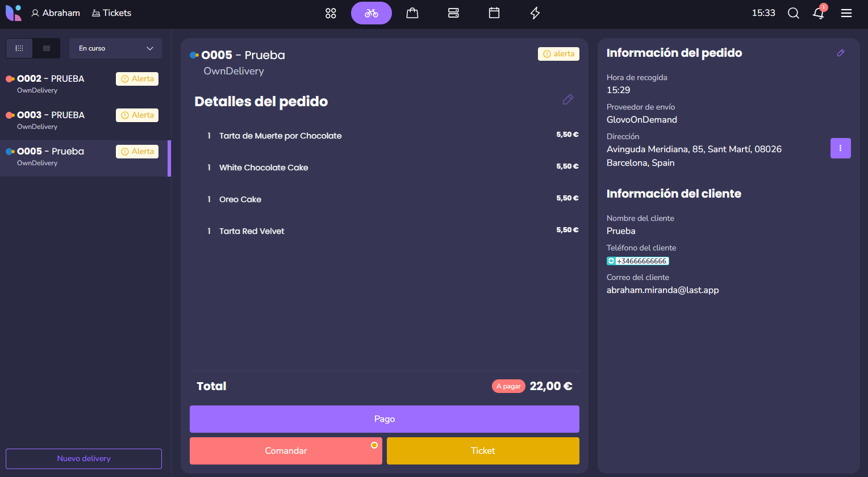This screenshot has height=477, width=868.
Task: Open the address three-dot options menu
Action: tap(840, 148)
